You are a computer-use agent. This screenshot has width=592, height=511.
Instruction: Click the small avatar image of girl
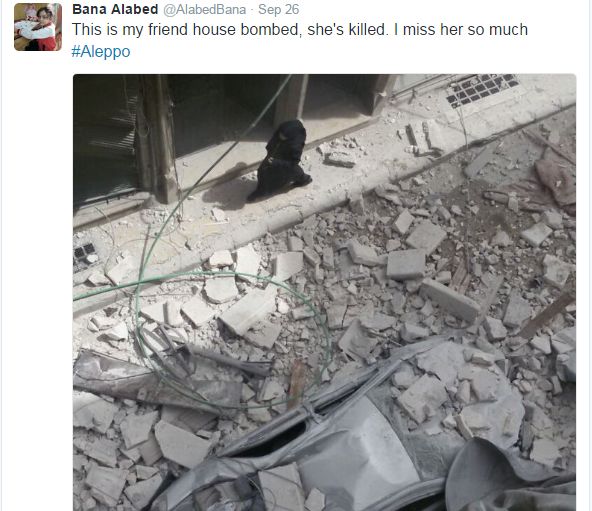click(38, 27)
